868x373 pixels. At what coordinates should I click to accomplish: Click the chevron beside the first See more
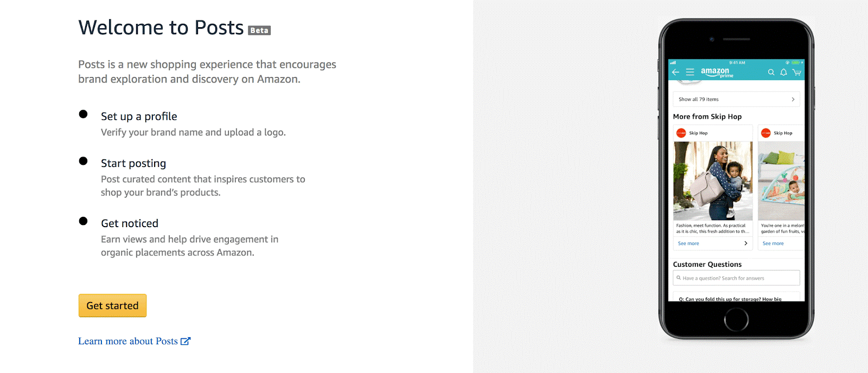click(x=746, y=243)
